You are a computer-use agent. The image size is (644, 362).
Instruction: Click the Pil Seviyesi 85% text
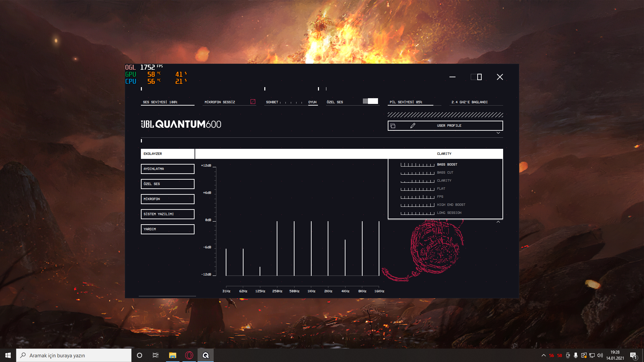click(x=406, y=102)
